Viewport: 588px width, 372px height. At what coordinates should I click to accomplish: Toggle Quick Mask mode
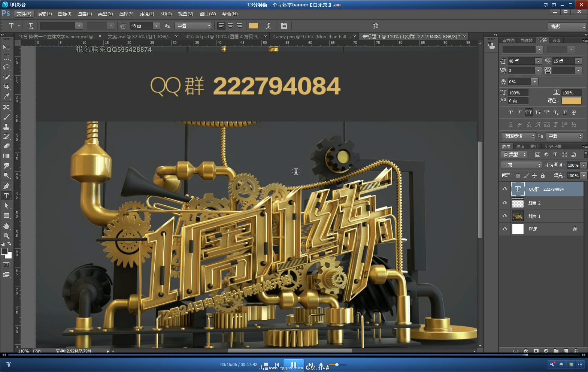pos(6,265)
